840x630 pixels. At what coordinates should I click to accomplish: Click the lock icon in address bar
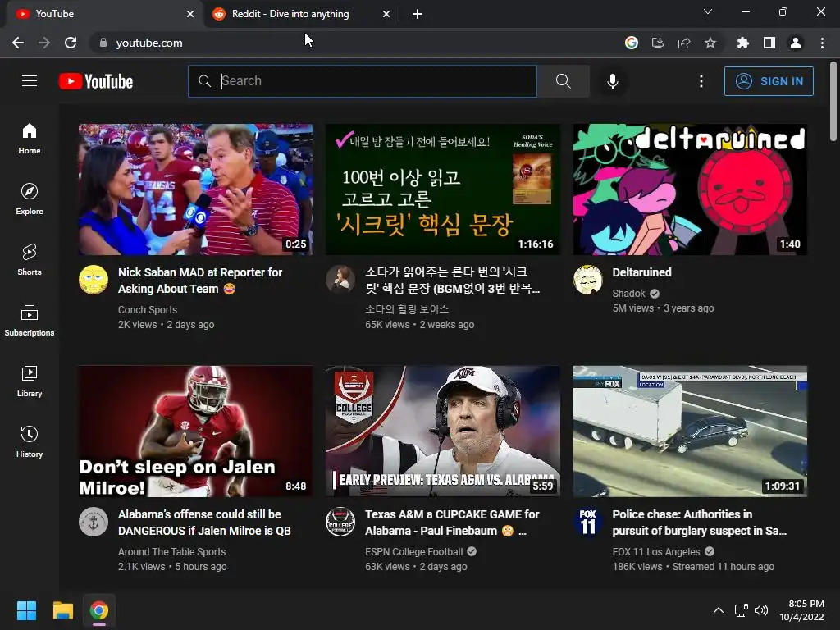(103, 43)
